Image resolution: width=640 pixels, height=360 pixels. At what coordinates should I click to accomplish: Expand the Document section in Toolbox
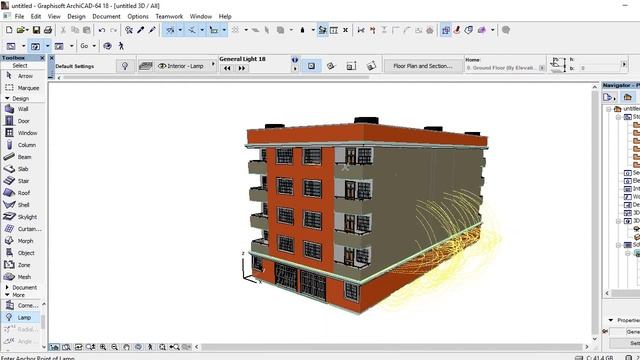click(x=7, y=287)
